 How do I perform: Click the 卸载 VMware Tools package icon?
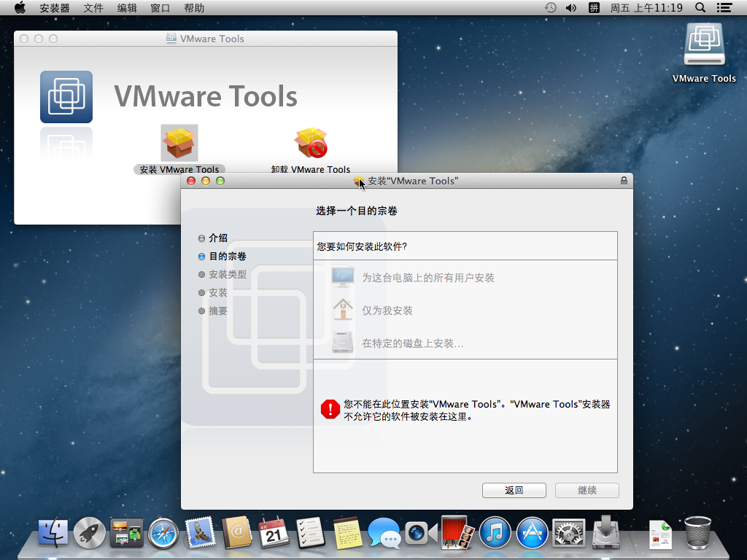click(311, 142)
